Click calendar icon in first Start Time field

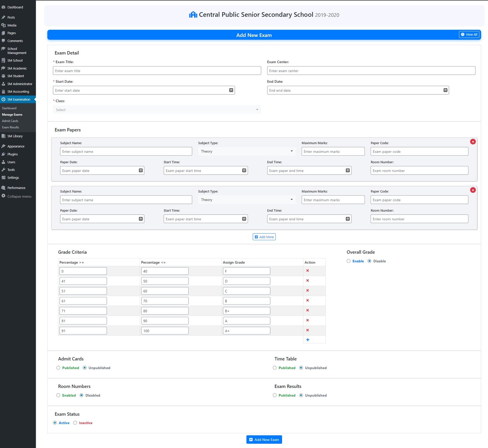click(244, 171)
